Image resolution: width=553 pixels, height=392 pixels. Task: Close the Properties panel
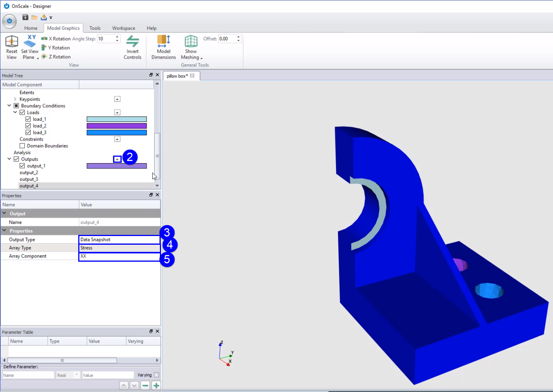[x=157, y=195]
